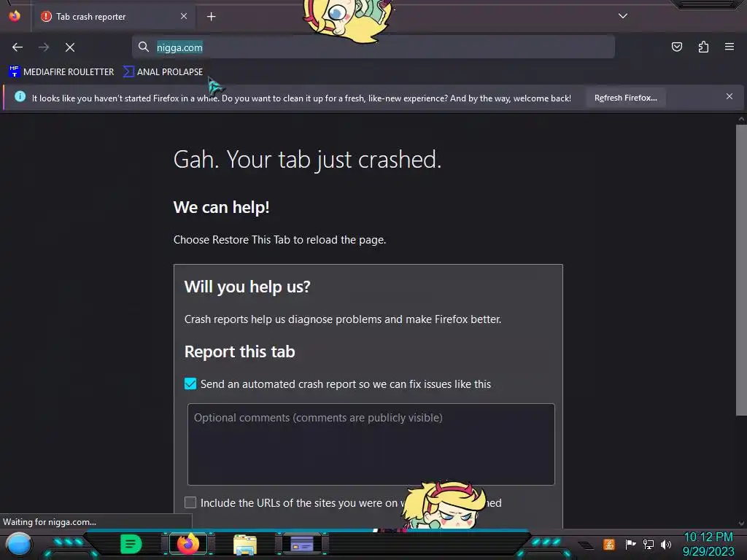
Task: Uncheck Send an automated crash report
Action: (190, 384)
